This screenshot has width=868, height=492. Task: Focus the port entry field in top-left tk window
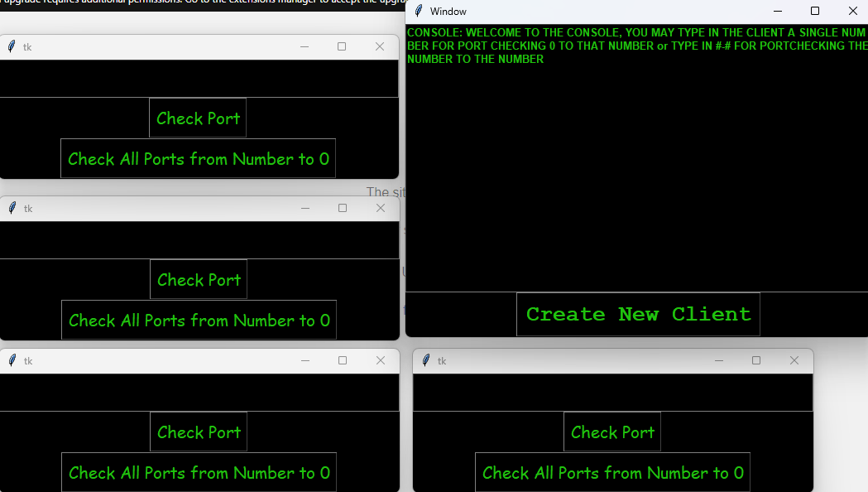199,79
